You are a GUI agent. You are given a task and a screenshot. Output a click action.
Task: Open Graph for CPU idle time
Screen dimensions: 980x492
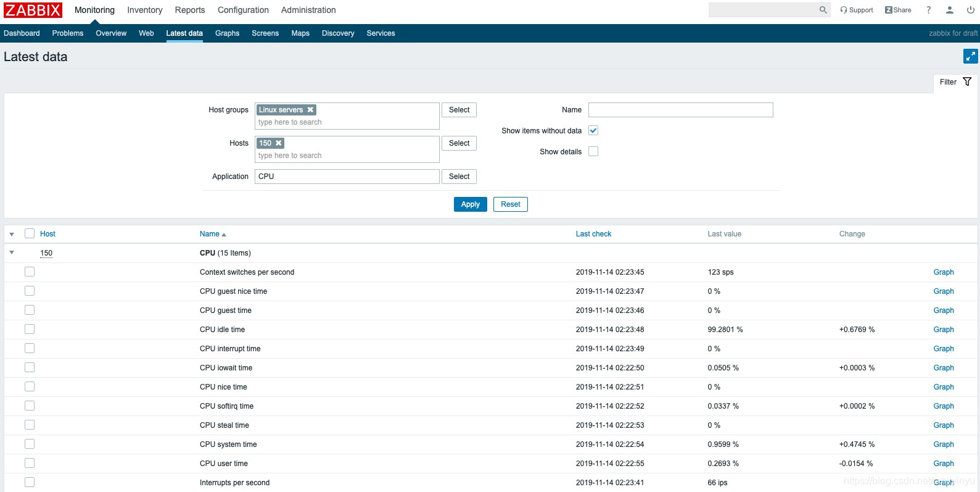coord(944,330)
